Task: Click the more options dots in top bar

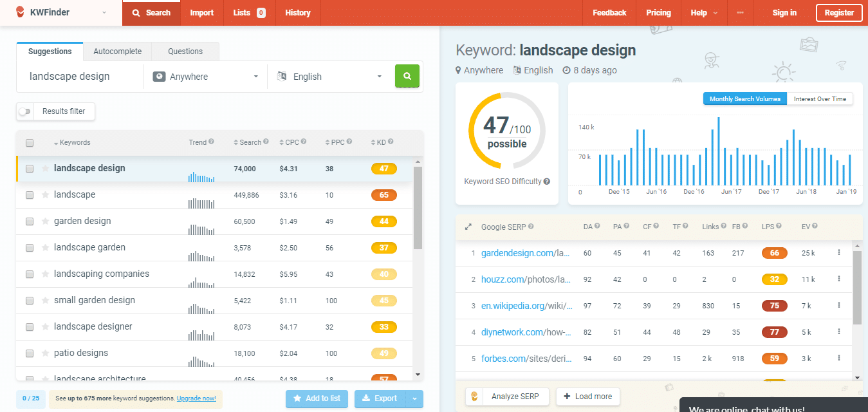Action: (x=740, y=12)
